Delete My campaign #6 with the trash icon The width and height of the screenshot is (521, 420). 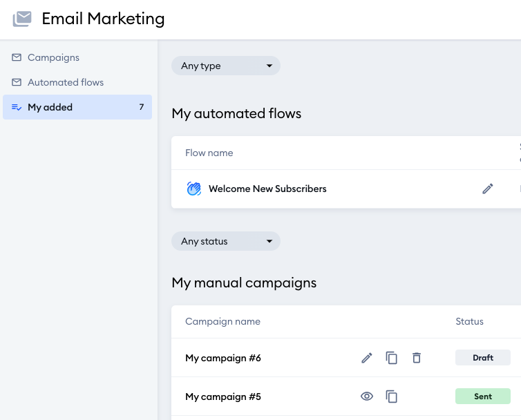click(x=417, y=358)
